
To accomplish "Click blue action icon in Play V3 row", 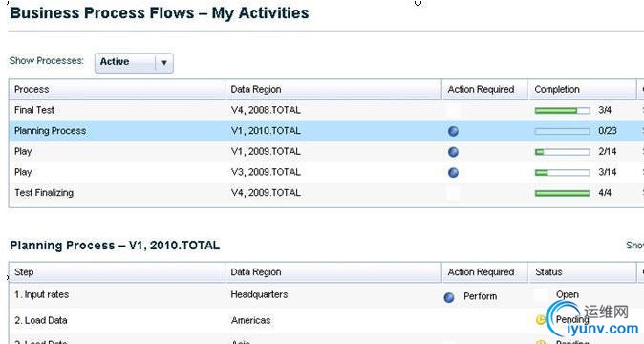I will point(453,172).
